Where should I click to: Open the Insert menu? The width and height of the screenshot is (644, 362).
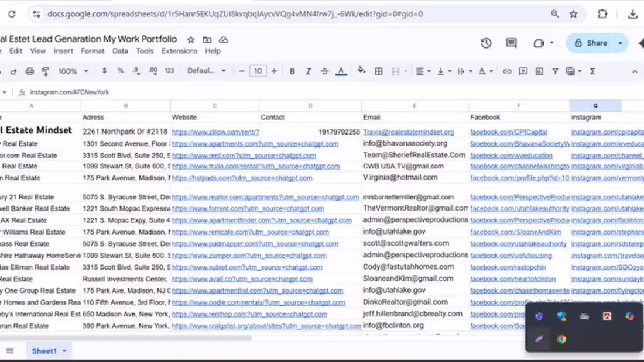(x=63, y=51)
